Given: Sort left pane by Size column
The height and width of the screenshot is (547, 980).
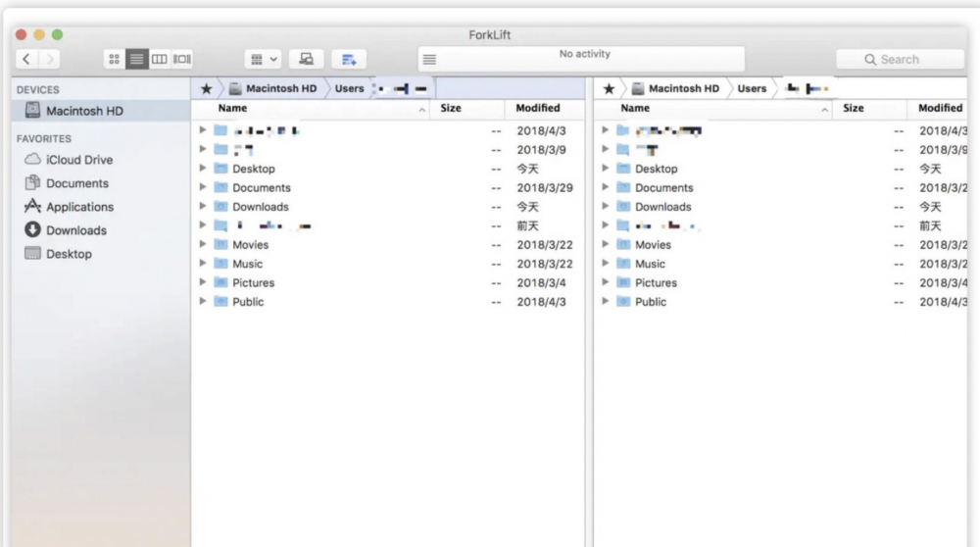Looking at the screenshot, I should (x=466, y=108).
